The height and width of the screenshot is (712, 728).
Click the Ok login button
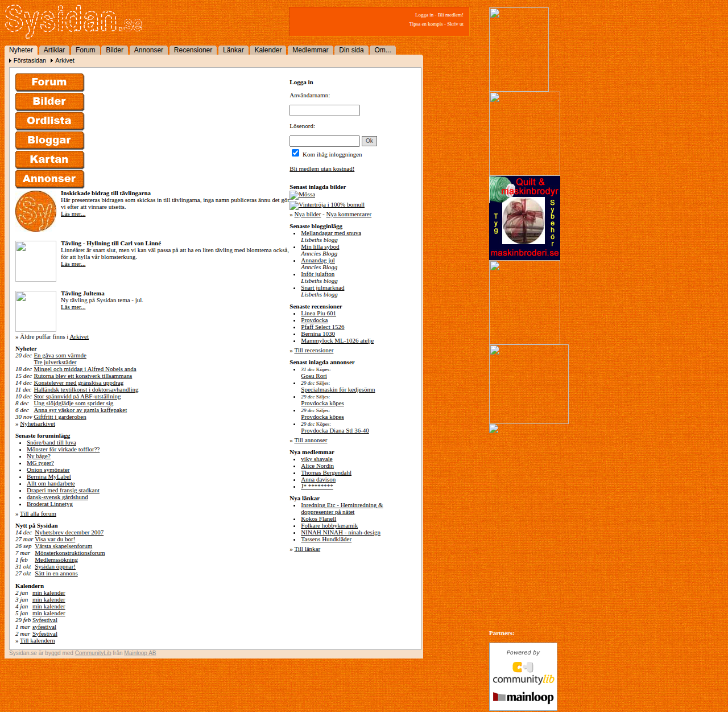coord(369,141)
